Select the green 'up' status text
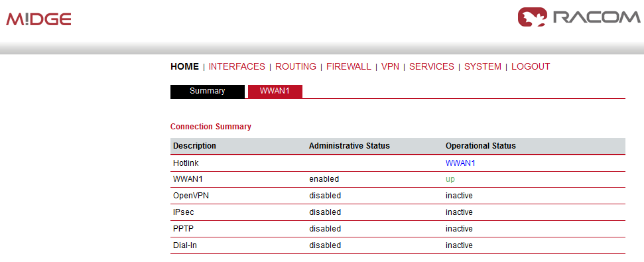The width and height of the screenshot is (644, 262). (x=450, y=180)
